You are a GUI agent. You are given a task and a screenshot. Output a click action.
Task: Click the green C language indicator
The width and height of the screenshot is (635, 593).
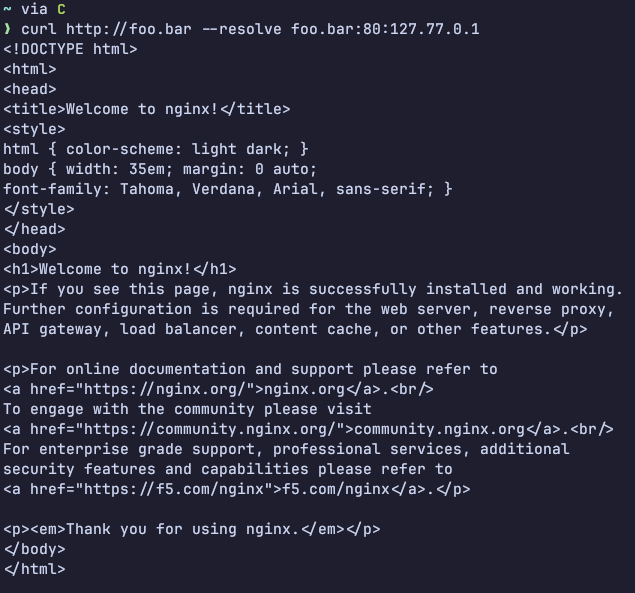point(61,9)
